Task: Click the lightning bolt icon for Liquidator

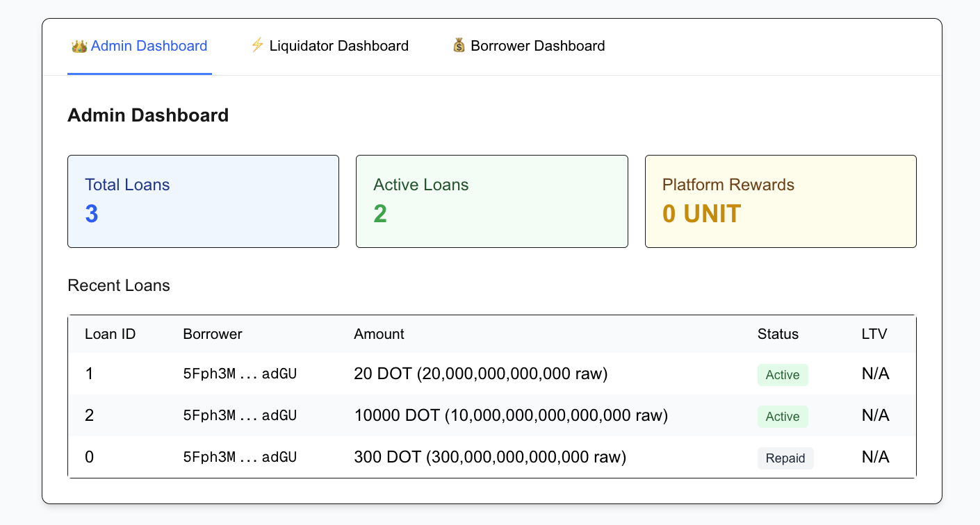Action: click(x=257, y=46)
